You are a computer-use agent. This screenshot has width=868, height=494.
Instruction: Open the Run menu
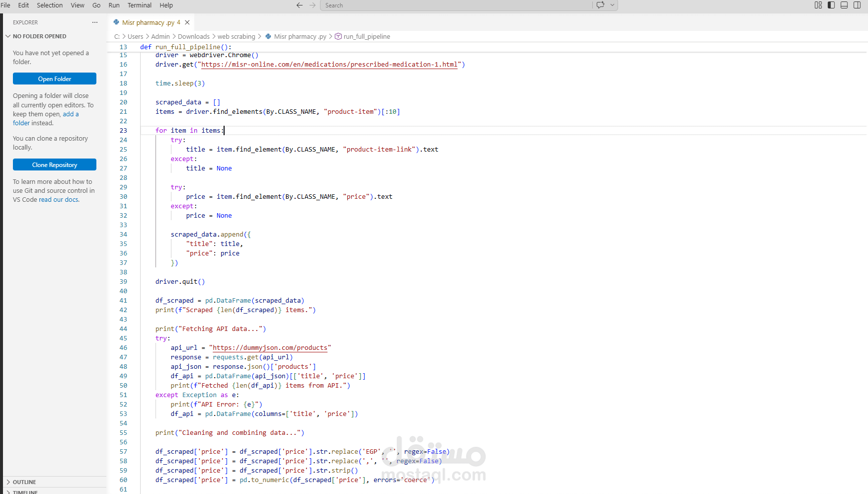114,5
